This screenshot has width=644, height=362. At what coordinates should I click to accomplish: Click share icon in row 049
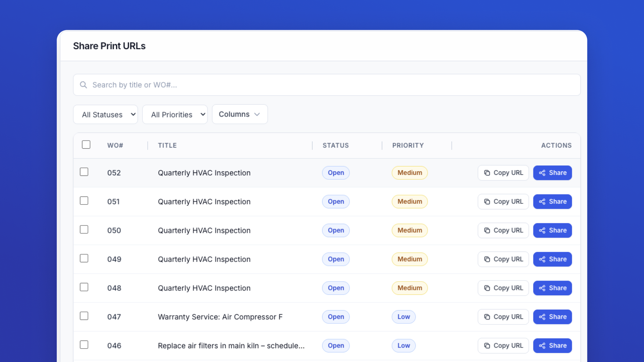(x=542, y=259)
